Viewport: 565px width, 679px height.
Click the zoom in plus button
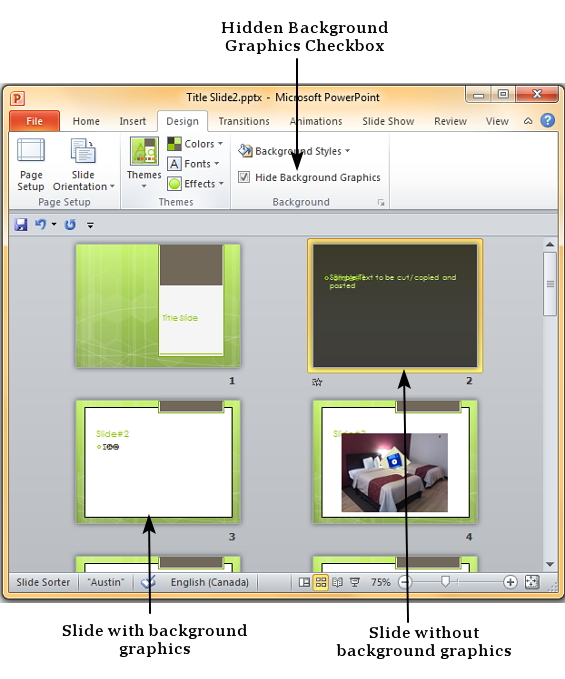(510, 582)
